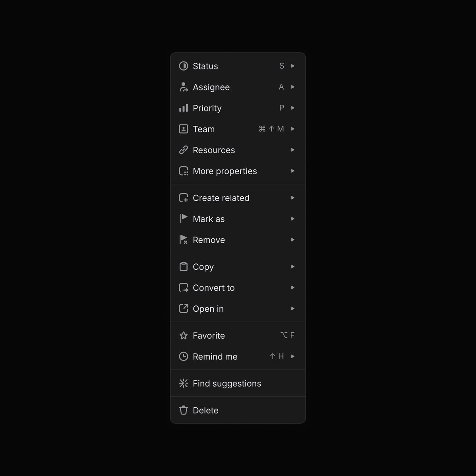Click the Delete trash icon
This screenshot has width=476, height=476.
pyautogui.click(x=183, y=410)
